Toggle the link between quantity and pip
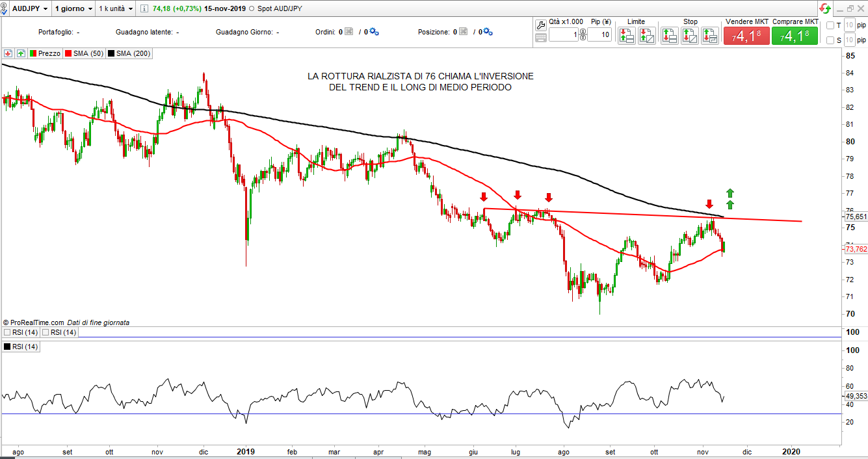Screen dimensions: 868x459 point(583,36)
